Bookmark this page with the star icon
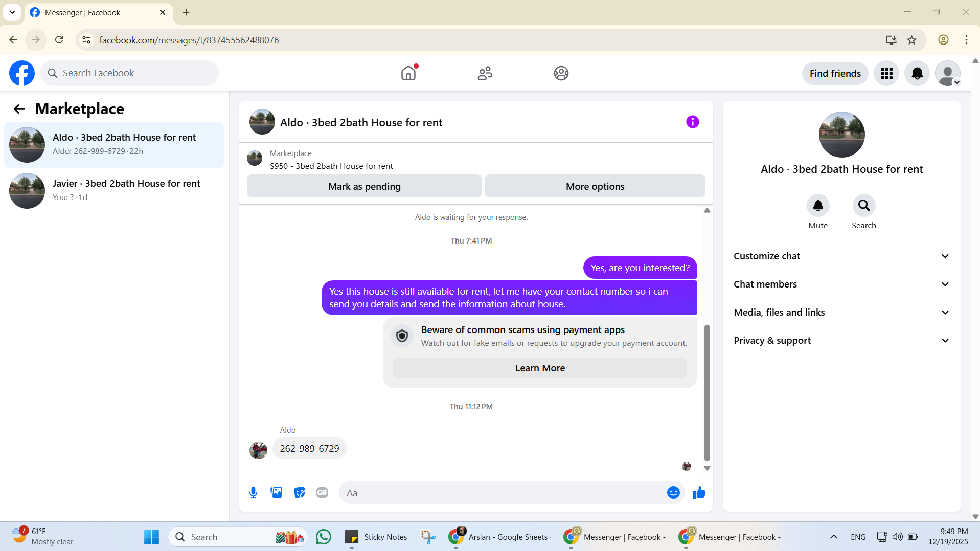Image resolution: width=980 pixels, height=551 pixels. pos(911,40)
